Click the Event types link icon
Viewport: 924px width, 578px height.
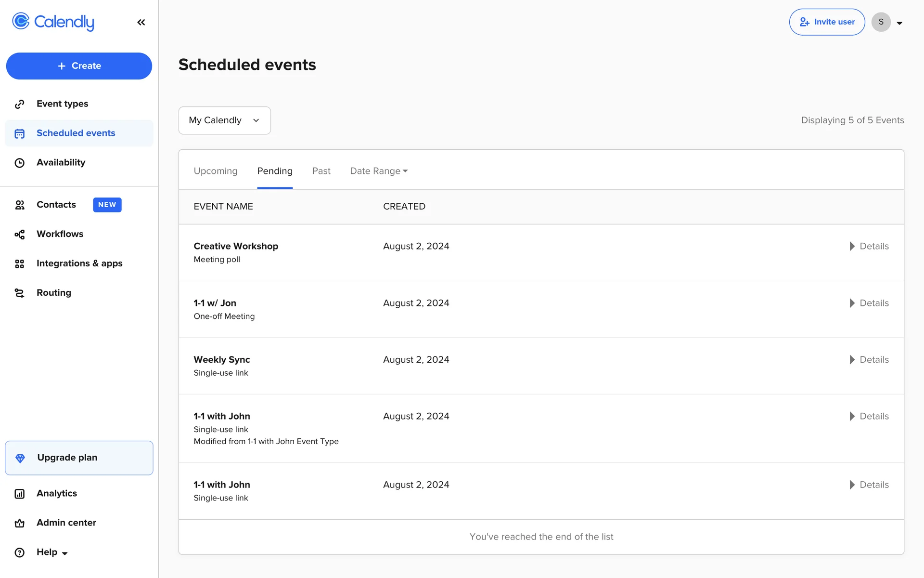pyautogui.click(x=20, y=104)
